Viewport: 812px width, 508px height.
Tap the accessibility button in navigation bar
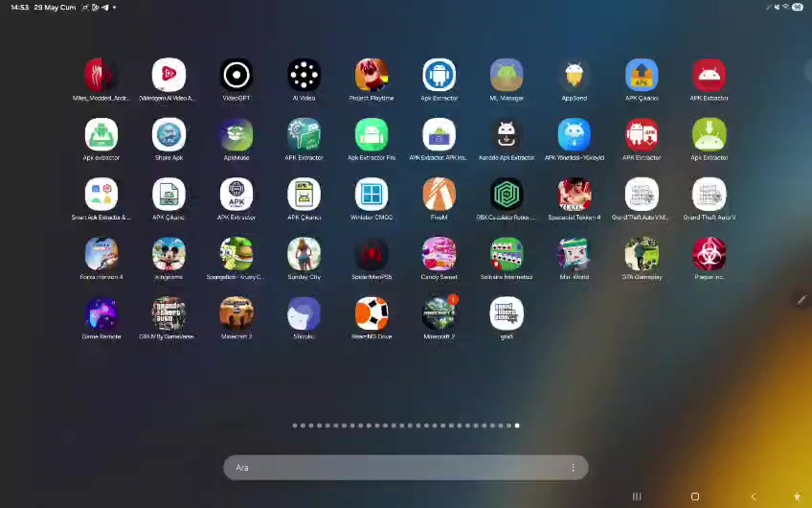797,496
